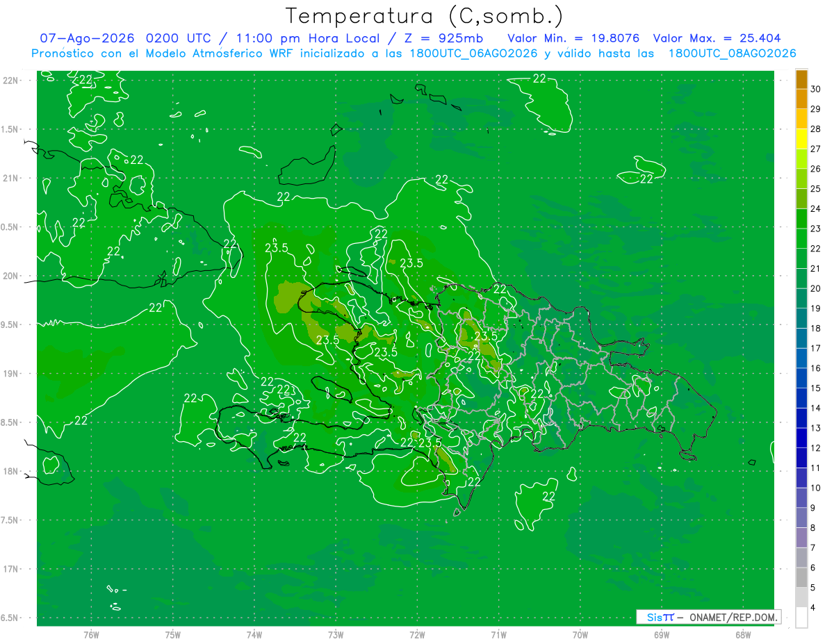The height and width of the screenshot is (644, 834).
Task: Click the 'ONAMET/REP.DOM.' logo box
Action: click(708, 617)
